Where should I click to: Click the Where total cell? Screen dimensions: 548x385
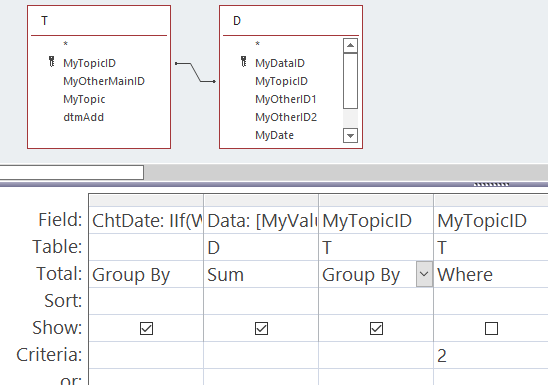pyautogui.click(x=491, y=274)
